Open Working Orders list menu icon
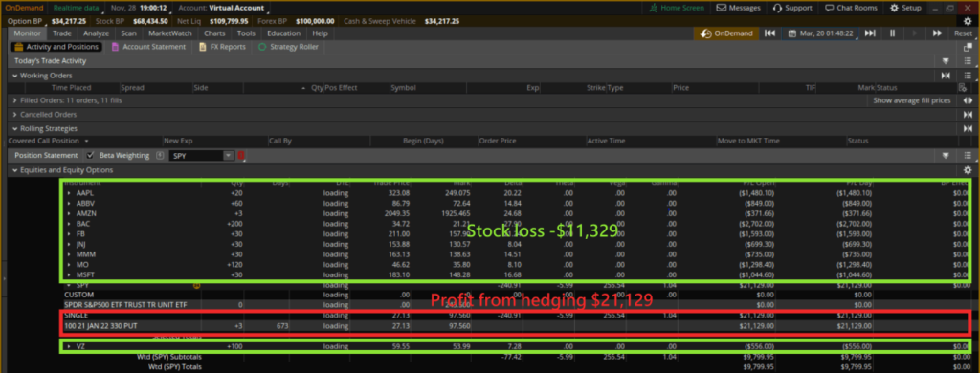 coord(968,75)
